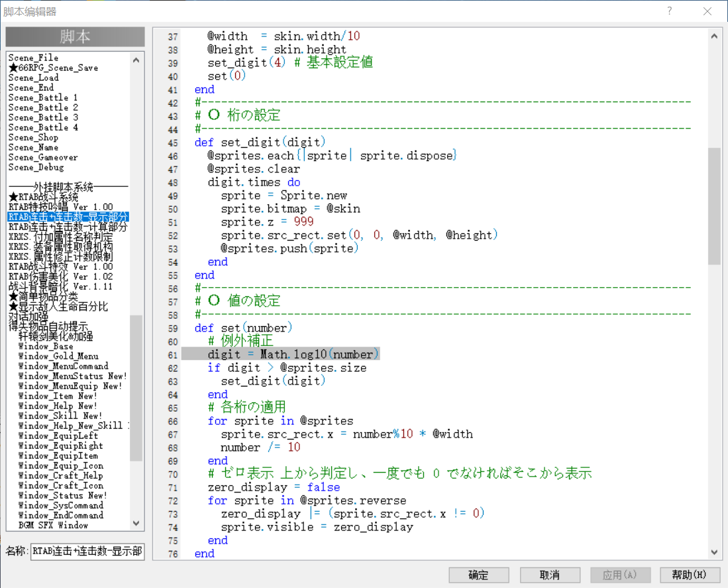Screen dimensions: 728x588
Task: Click the 确定 (OK) button
Action: pyautogui.click(x=479, y=575)
